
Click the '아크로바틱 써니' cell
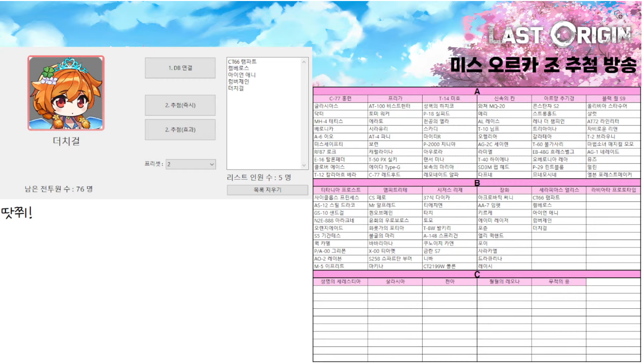tap(504, 198)
